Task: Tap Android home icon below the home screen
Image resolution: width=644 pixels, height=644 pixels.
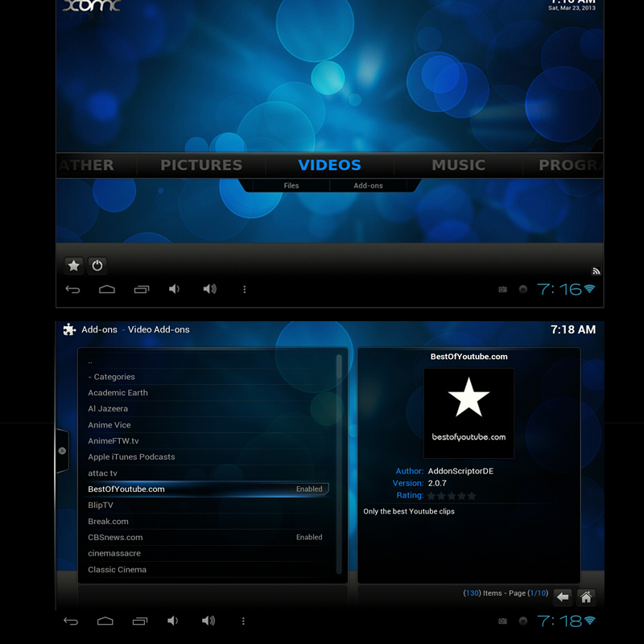Action: [107, 290]
